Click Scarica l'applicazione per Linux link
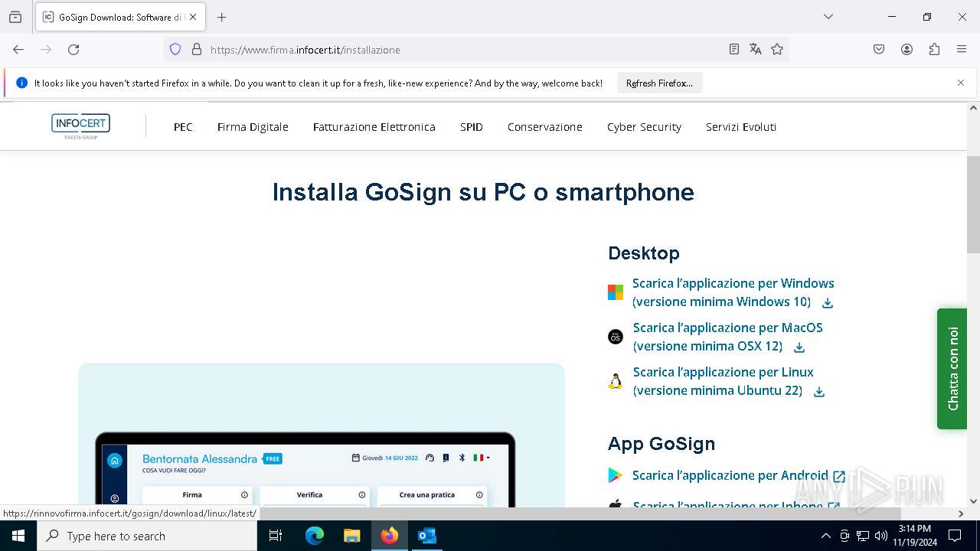This screenshot has width=980, height=551. [x=723, y=381]
